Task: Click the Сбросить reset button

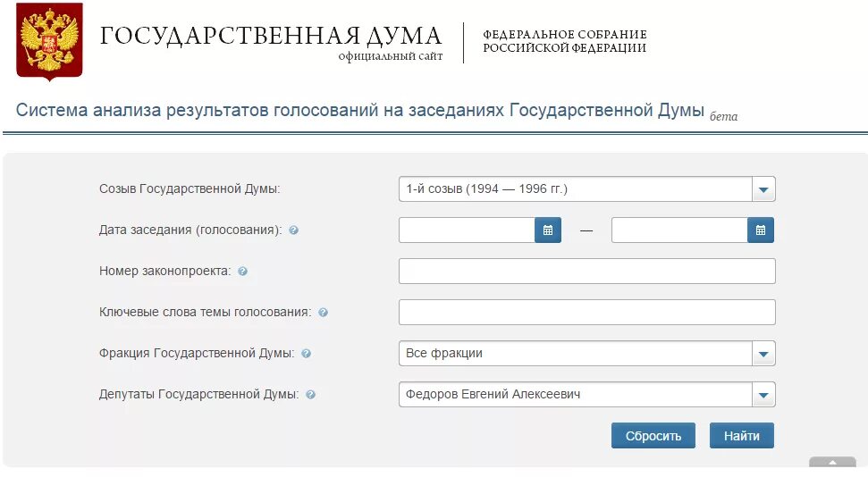Action: tap(653, 436)
